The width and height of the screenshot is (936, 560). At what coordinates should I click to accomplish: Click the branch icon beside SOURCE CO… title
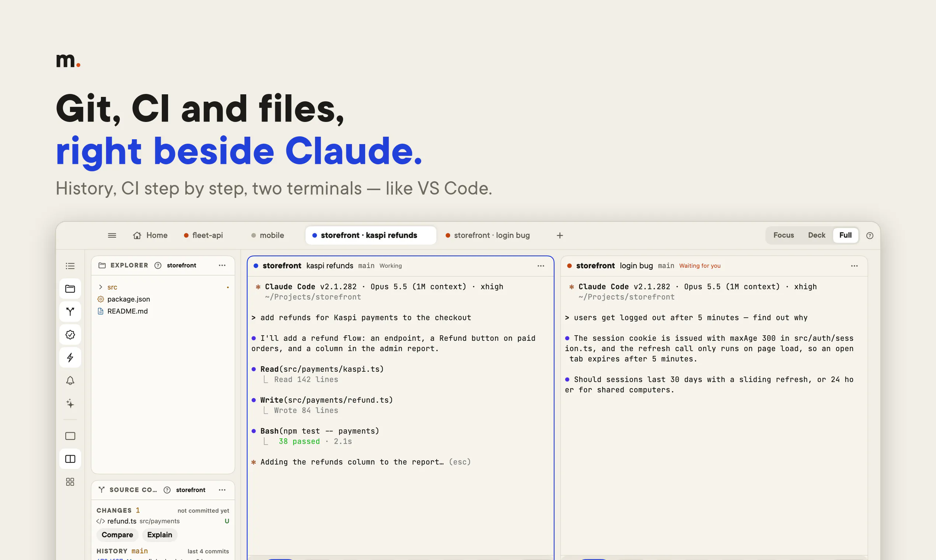(102, 490)
